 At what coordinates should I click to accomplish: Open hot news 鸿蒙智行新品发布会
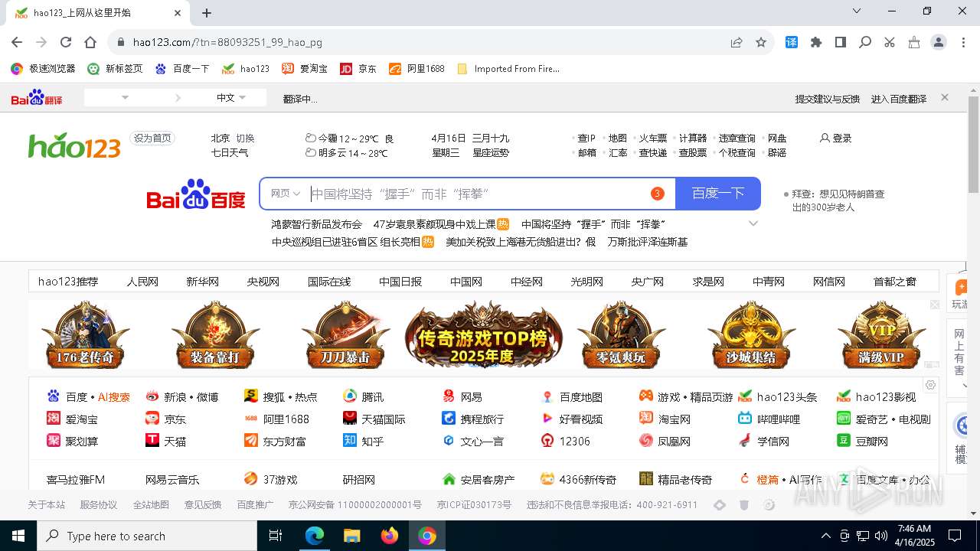click(316, 224)
